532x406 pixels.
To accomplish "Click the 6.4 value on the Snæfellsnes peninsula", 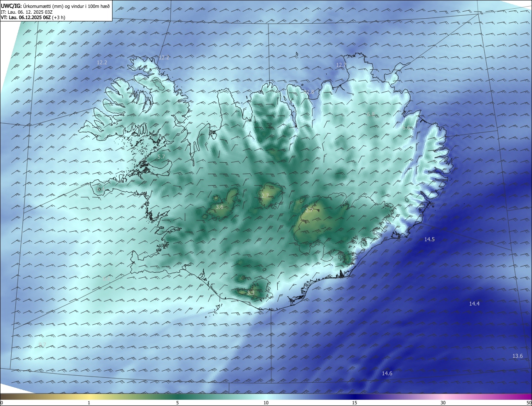I will point(100,189).
